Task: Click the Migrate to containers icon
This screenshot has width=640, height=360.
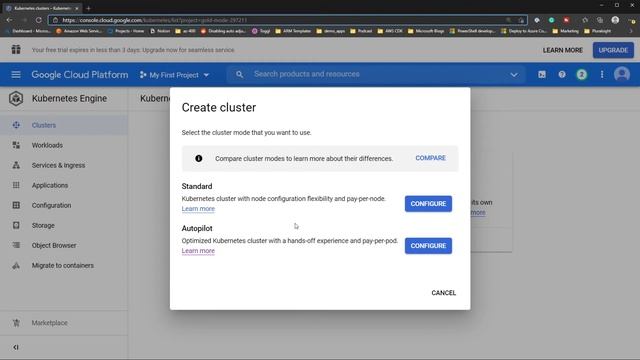Action: click(16, 265)
